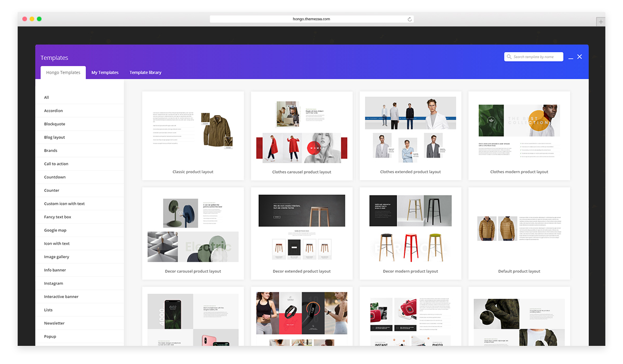623x364 pixels.
Task: Open Clothes carousel product layout thumbnail
Action: tap(302, 130)
